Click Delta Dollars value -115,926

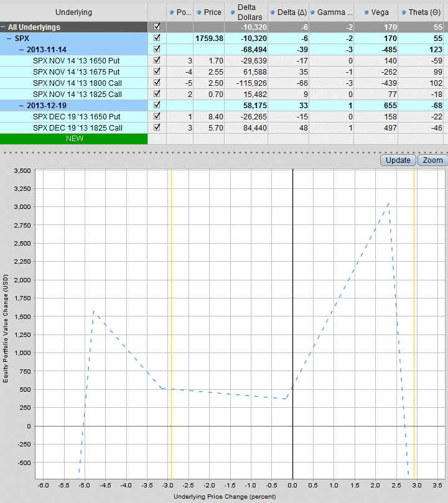(251, 83)
